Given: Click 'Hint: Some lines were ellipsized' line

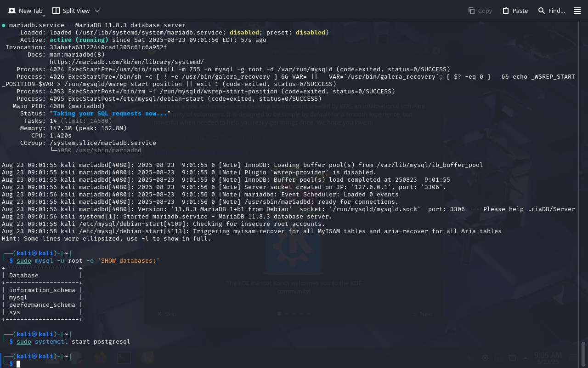Looking at the screenshot, I should (x=106, y=239).
